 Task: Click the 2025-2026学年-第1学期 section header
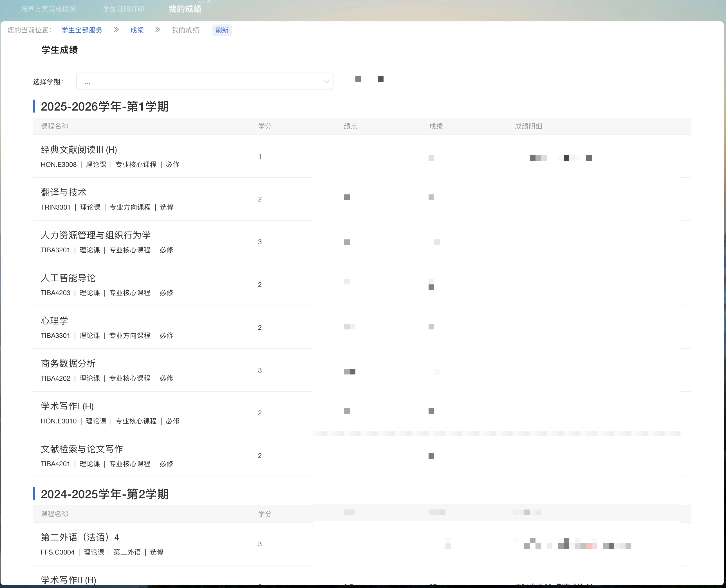(x=105, y=107)
